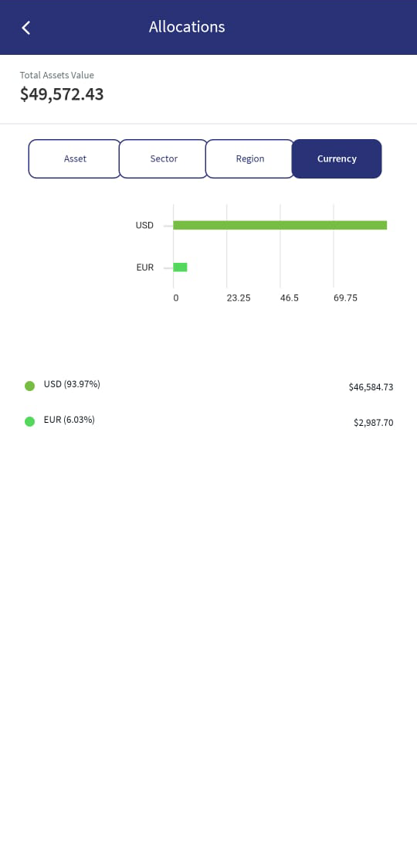Click the EUR axis label
417x868 pixels.
tap(145, 267)
